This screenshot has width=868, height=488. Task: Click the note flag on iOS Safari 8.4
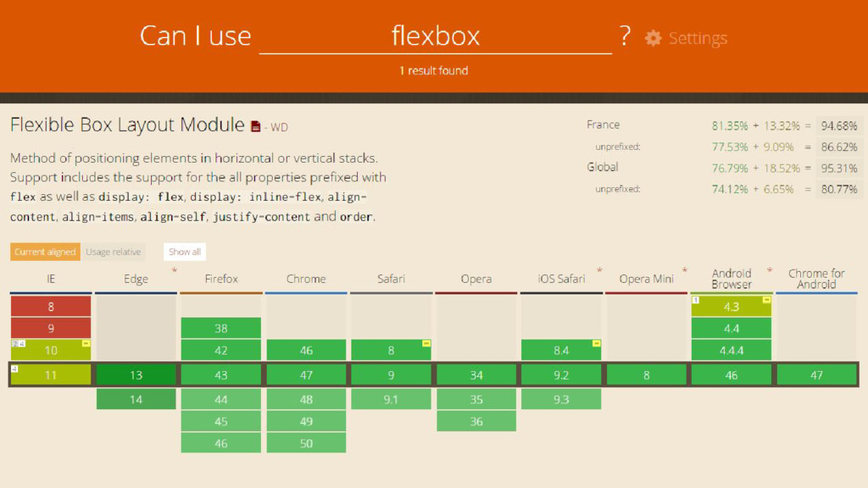pos(596,344)
